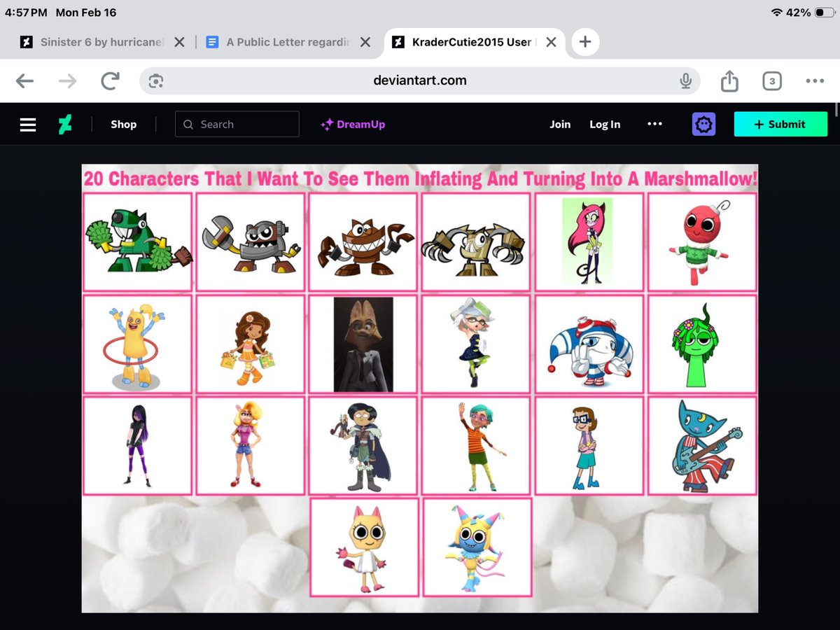Select the girl with glasses thumbnail
The height and width of the screenshot is (630, 840).
tap(589, 446)
